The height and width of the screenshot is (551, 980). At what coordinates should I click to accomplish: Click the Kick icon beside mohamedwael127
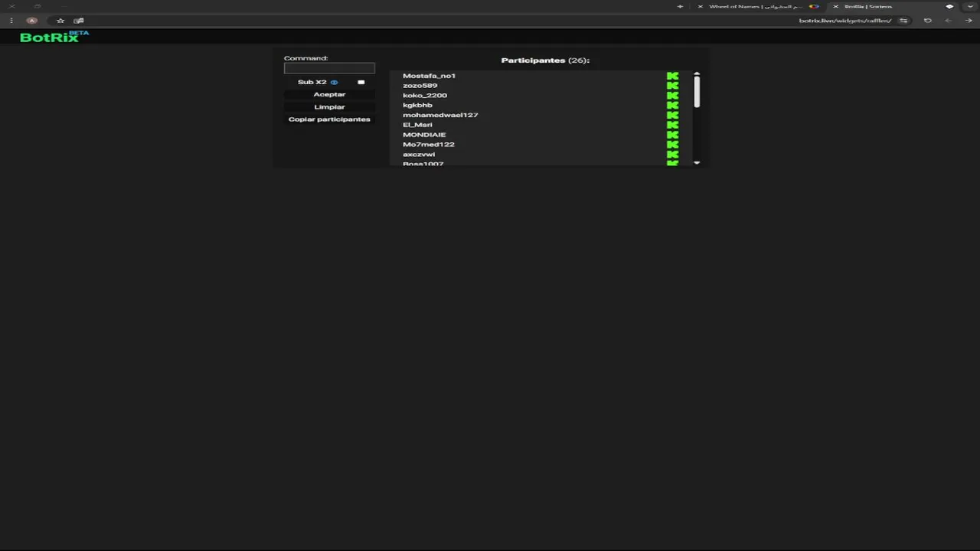coord(672,115)
